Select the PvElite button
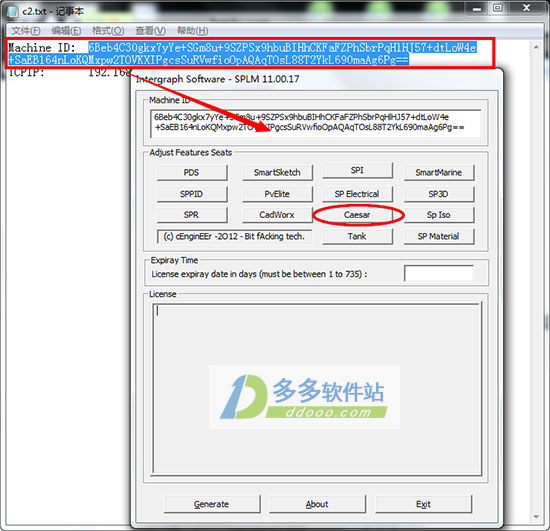The image size is (550, 531). (x=277, y=194)
